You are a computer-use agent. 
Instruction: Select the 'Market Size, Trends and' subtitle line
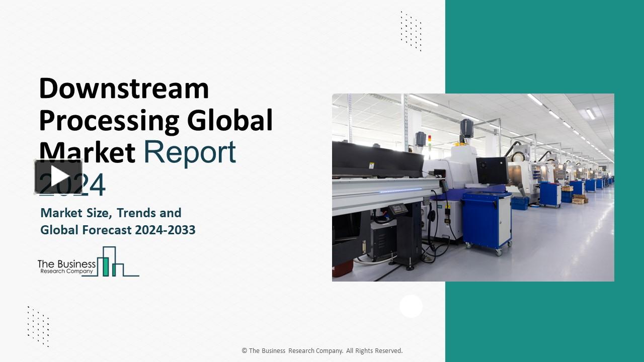point(110,213)
